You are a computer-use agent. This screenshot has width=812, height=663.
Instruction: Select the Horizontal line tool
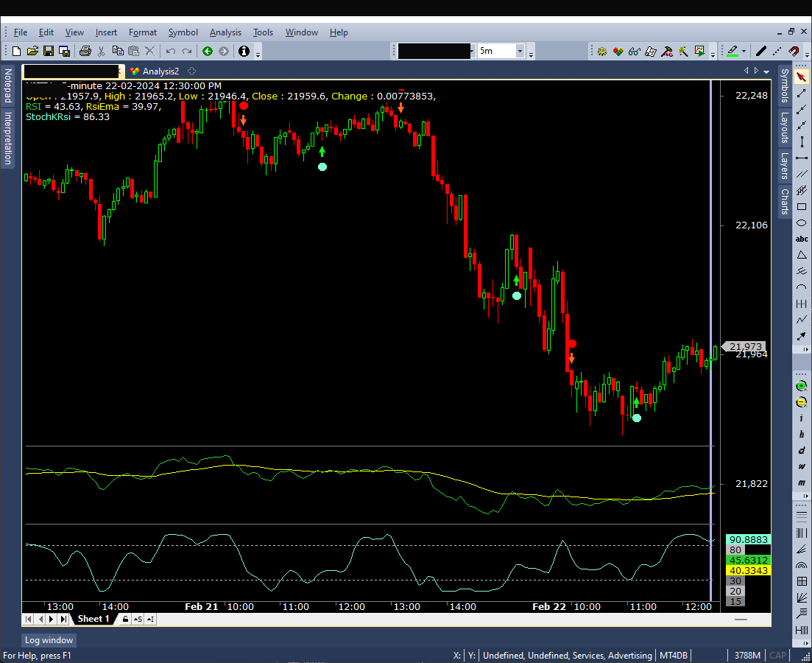click(801, 158)
